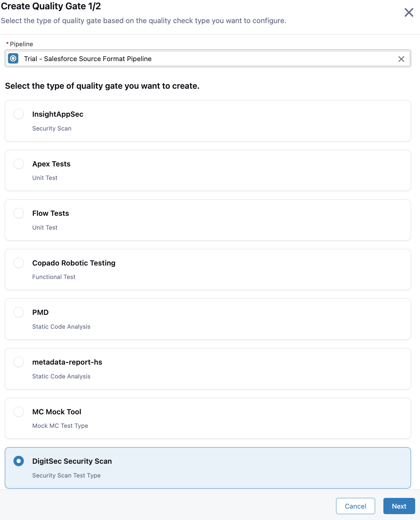
Task: Click the MC Mock Tool label
Action: click(57, 412)
